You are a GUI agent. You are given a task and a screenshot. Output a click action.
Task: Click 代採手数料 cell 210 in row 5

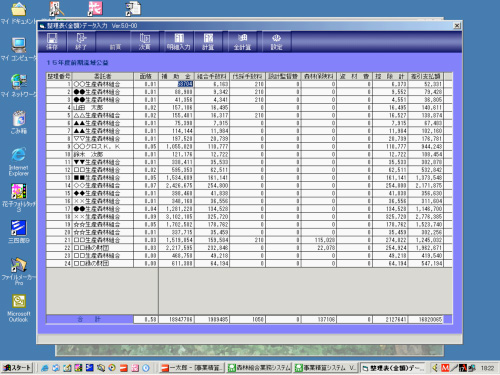point(248,115)
